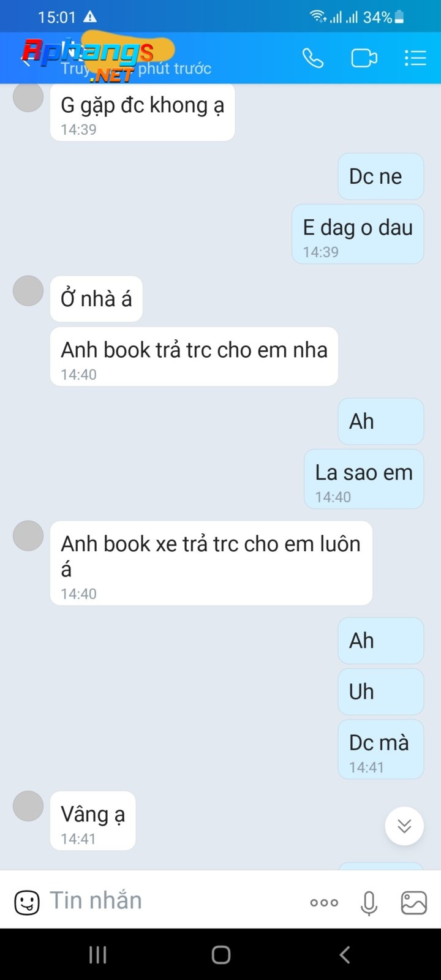441x980 pixels.
Task: Start a video call with the camera icon
Action: (x=364, y=58)
